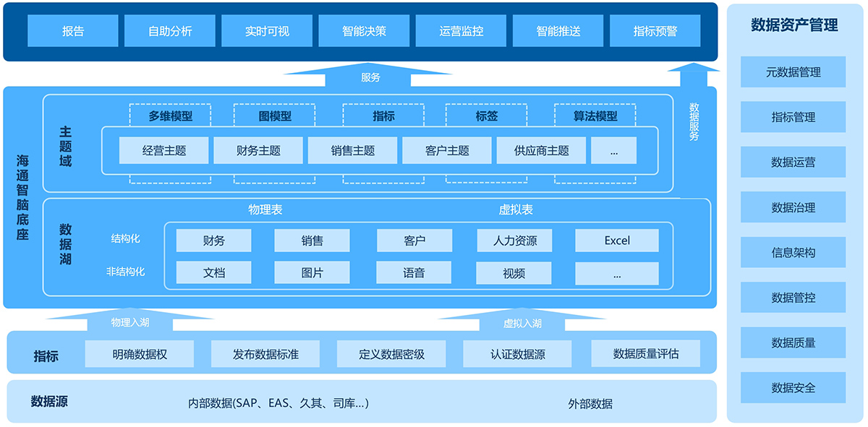Select the 图模型 dashed label

275,116
